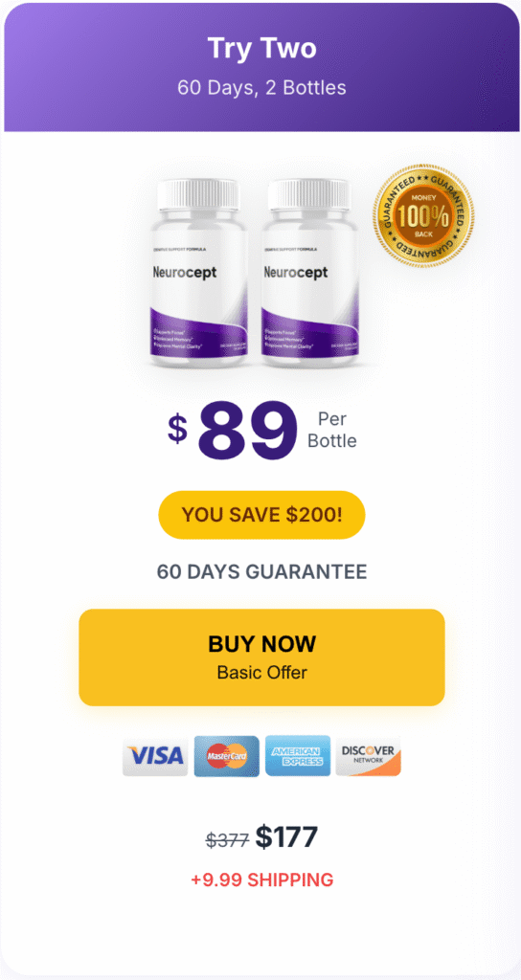Click the 60 DAYS GUARANTEE text
Screen dimensions: 521x980
(x=261, y=571)
